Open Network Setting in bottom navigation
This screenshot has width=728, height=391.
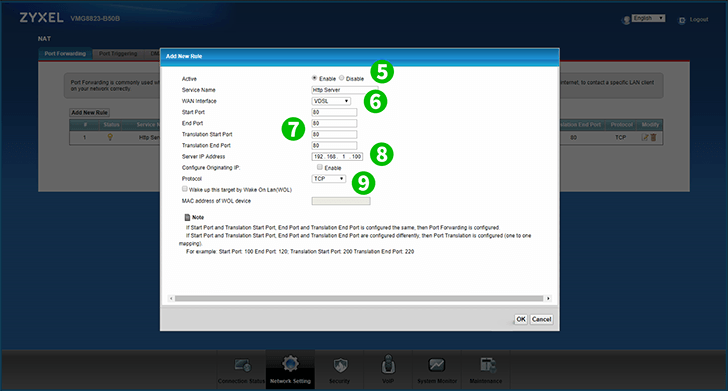(x=290, y=370)
